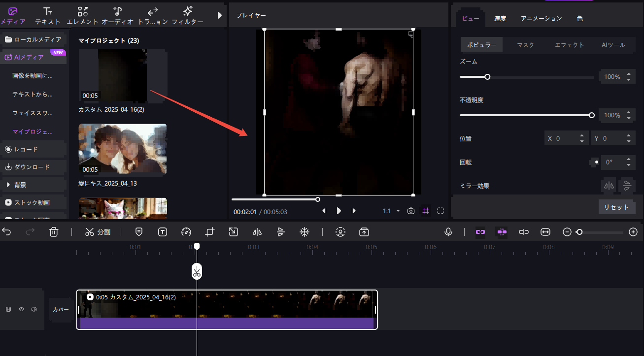The image size is (644, 356).
Task: Click the リセット button
Action: click(x=616, y=207)
